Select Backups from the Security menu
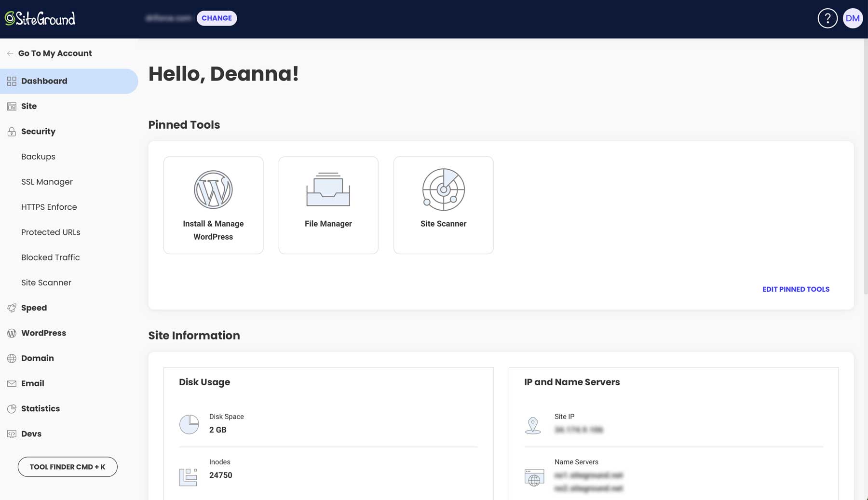The image size is (868, 500). pyautogui.click(x=38, y=156)
